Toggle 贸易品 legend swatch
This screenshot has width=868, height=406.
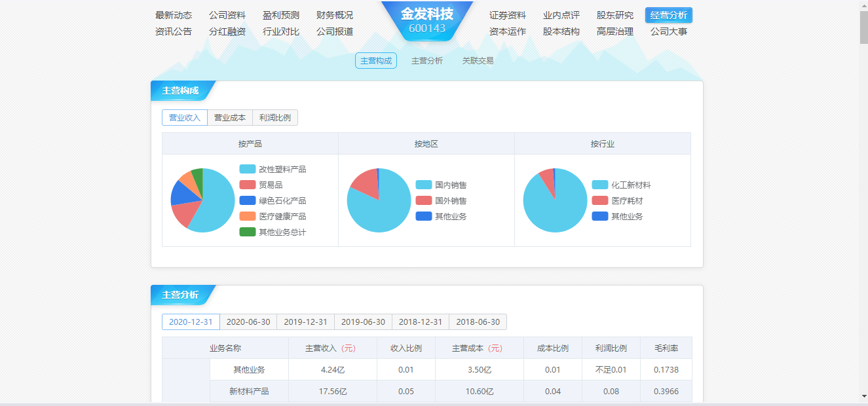[247, 185]
